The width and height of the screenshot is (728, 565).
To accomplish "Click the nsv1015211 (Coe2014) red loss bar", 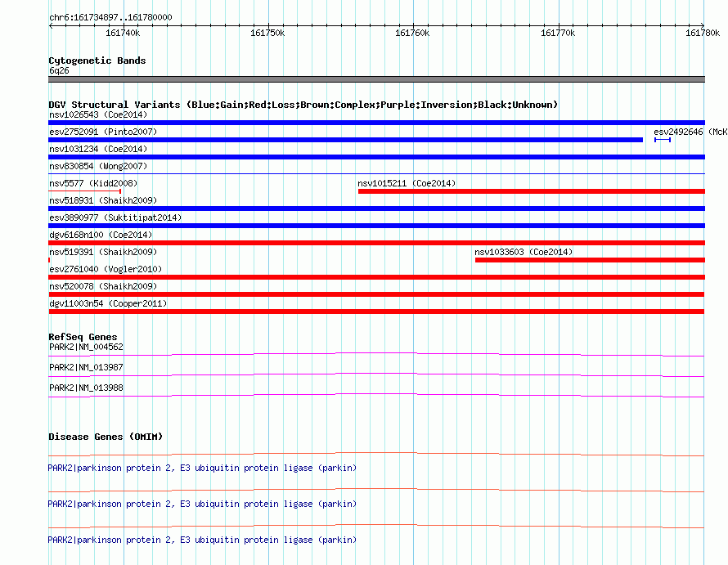I will click(x=532, y=191).
